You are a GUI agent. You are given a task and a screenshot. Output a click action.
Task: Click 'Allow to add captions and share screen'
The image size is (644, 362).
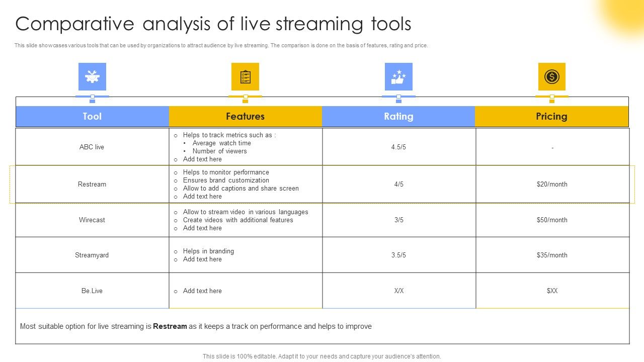[241, 188]
